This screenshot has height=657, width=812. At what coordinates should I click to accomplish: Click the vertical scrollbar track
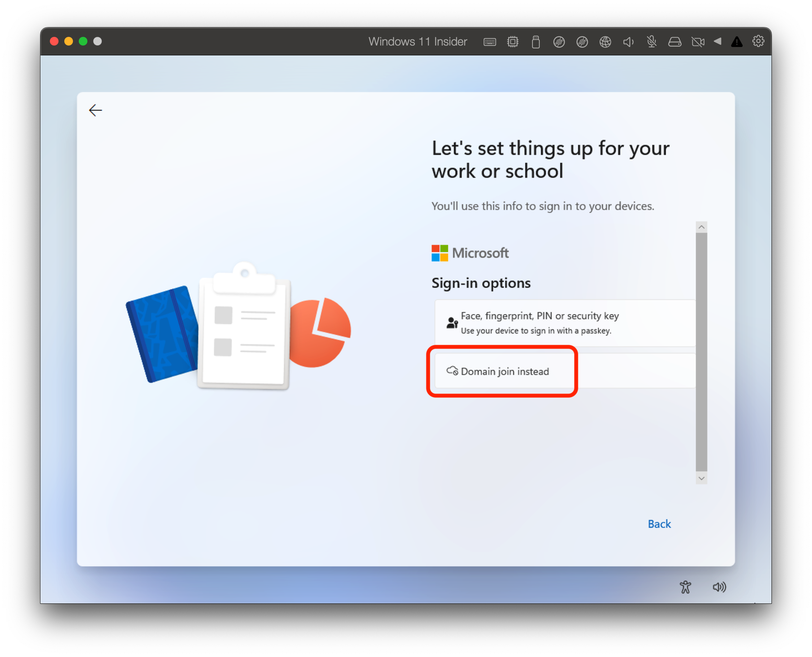[701, 352]
